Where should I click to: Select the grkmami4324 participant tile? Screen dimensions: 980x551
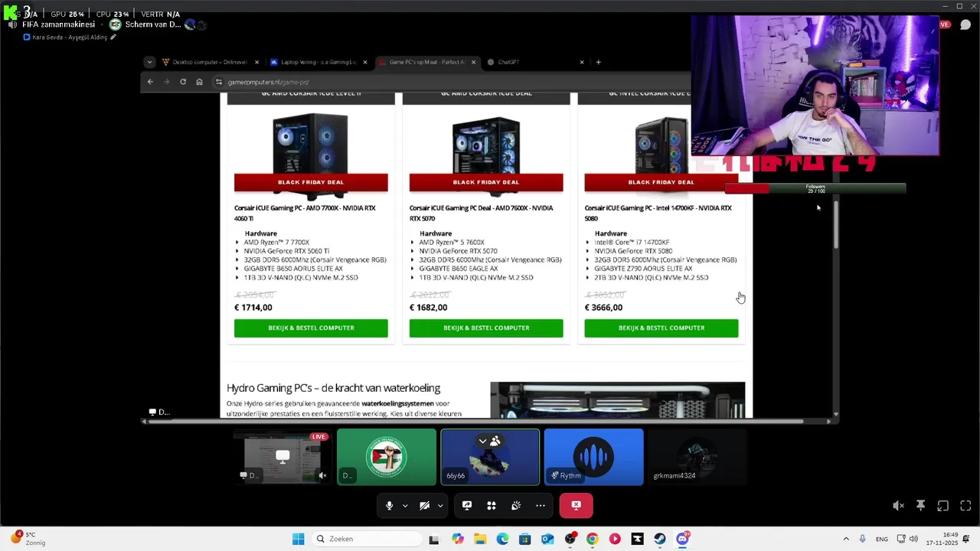click(x=697, y=457)
